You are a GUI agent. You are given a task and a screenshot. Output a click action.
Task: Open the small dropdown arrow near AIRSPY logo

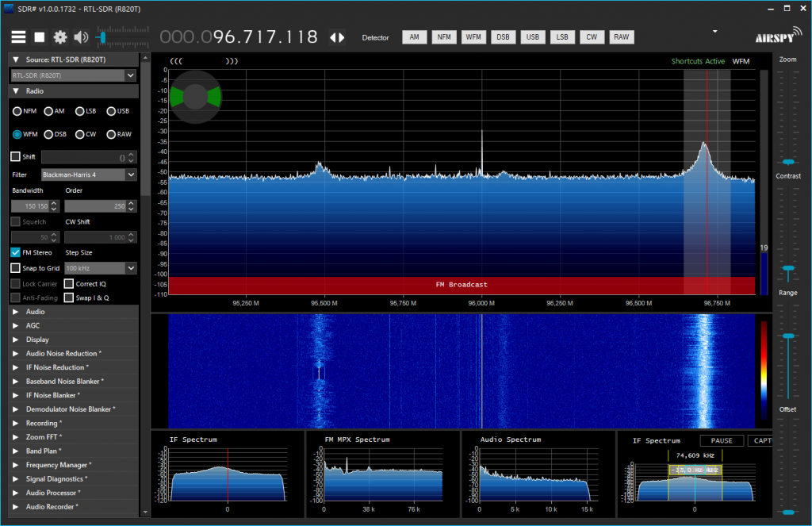tap(714, 32)
